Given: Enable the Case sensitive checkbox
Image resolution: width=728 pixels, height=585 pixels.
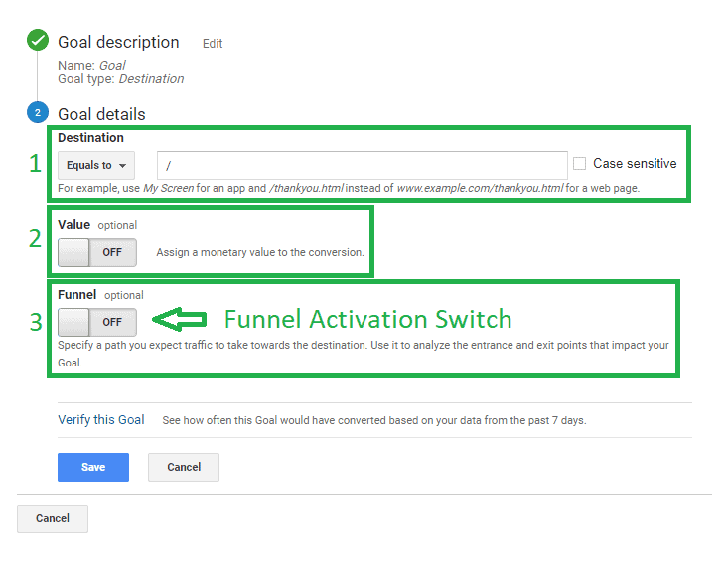Looking at the screenshot, I should 579,164.
